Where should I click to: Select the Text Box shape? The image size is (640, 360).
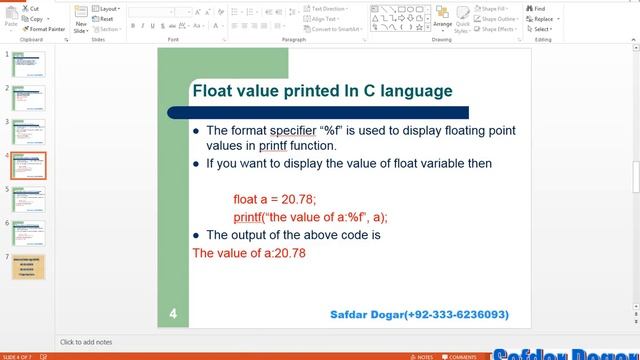pyautogui.click(x=374, y=9)
